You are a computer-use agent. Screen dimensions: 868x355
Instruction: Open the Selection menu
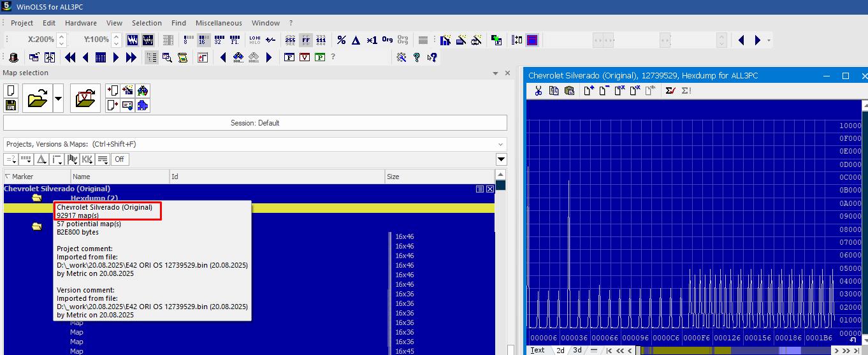(147, 23)
